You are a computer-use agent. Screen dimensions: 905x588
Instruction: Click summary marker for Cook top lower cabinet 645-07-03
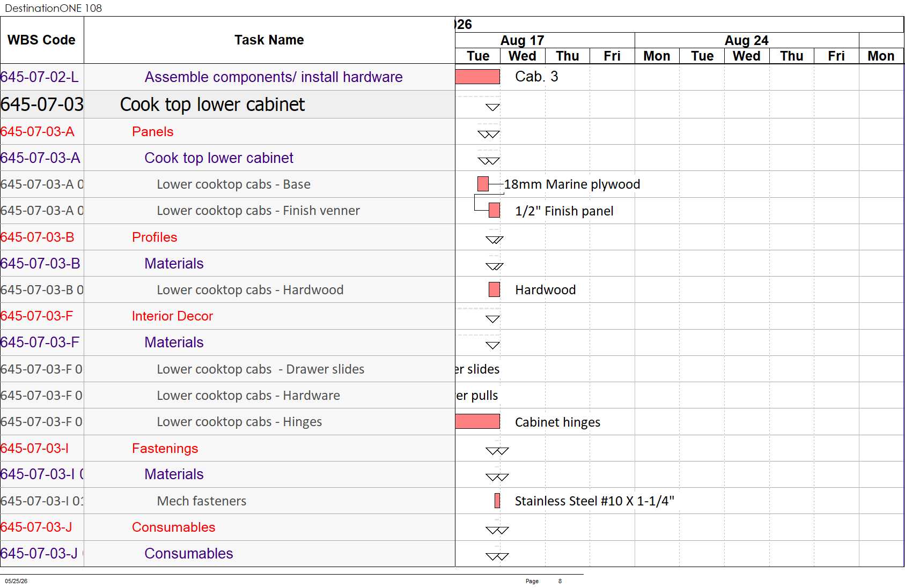point(492,107)
